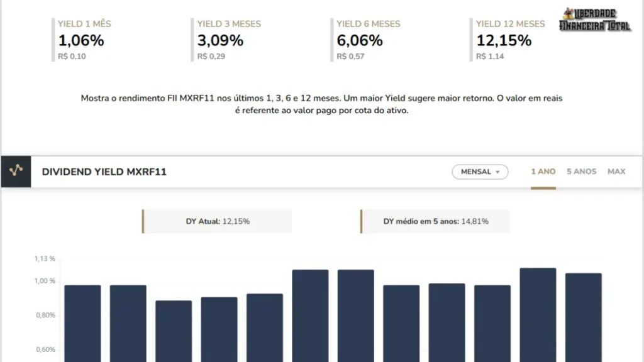Click the 1,00 % axis label
This screenshot has width=644, height=362.
coord(45,281)
